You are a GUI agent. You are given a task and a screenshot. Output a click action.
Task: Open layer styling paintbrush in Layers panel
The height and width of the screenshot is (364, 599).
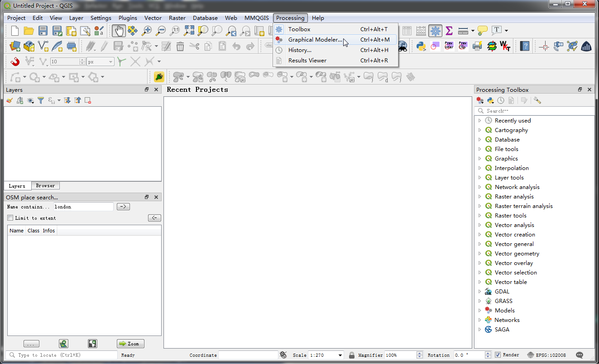(x=10, y=100)
